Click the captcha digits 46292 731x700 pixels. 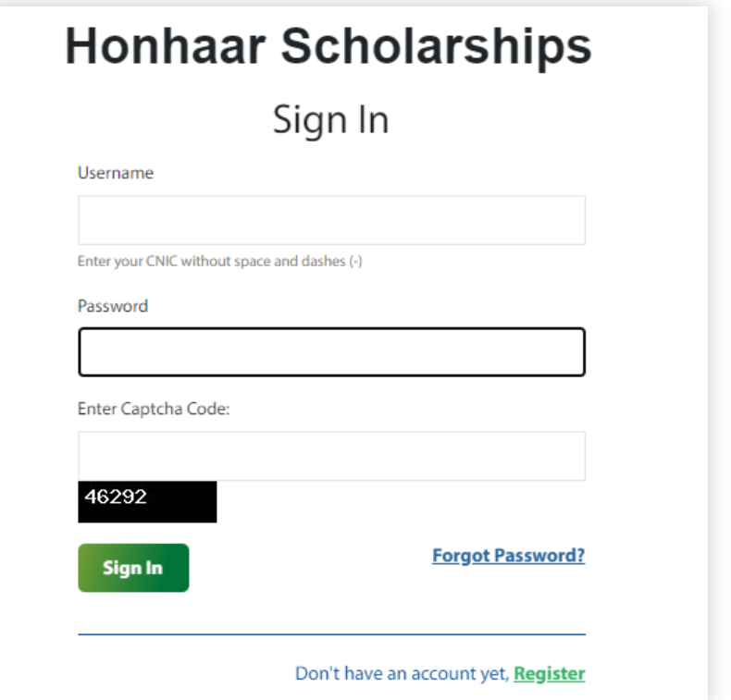point(116,497)
